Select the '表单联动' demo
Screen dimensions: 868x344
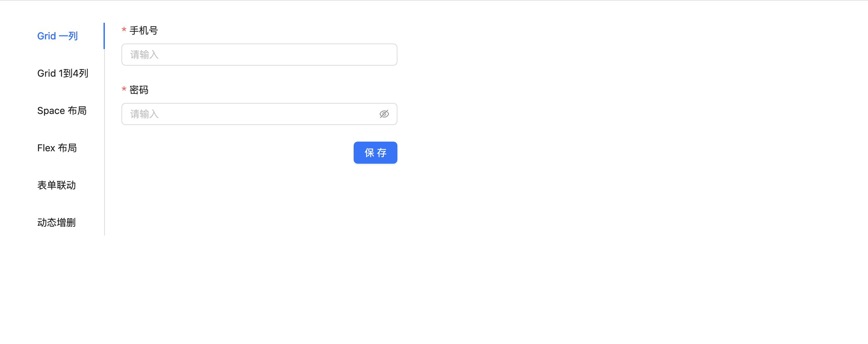click(57, 185)
